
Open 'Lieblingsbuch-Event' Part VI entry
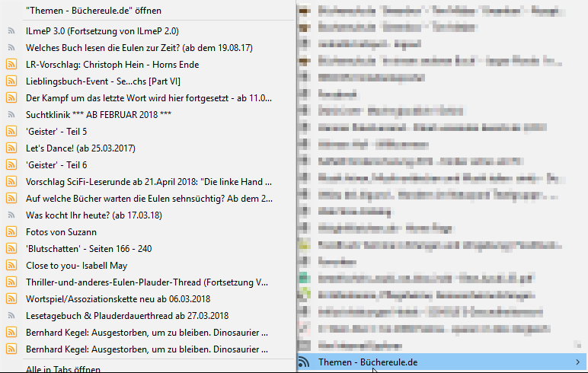[103, 81]
